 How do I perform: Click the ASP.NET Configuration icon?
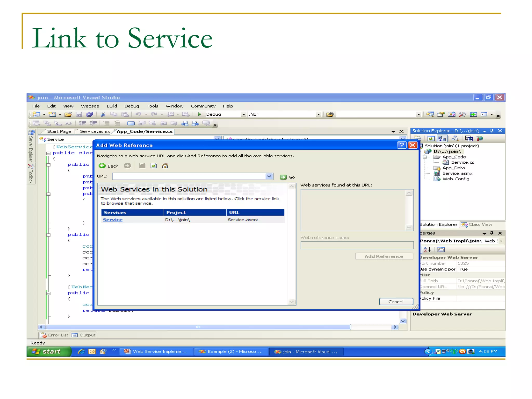[480, 138]
